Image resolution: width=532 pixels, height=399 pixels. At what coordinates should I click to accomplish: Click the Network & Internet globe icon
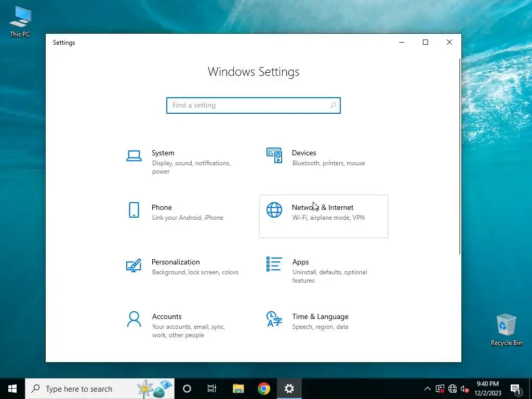pyautogui.click(x=274, y=210)
